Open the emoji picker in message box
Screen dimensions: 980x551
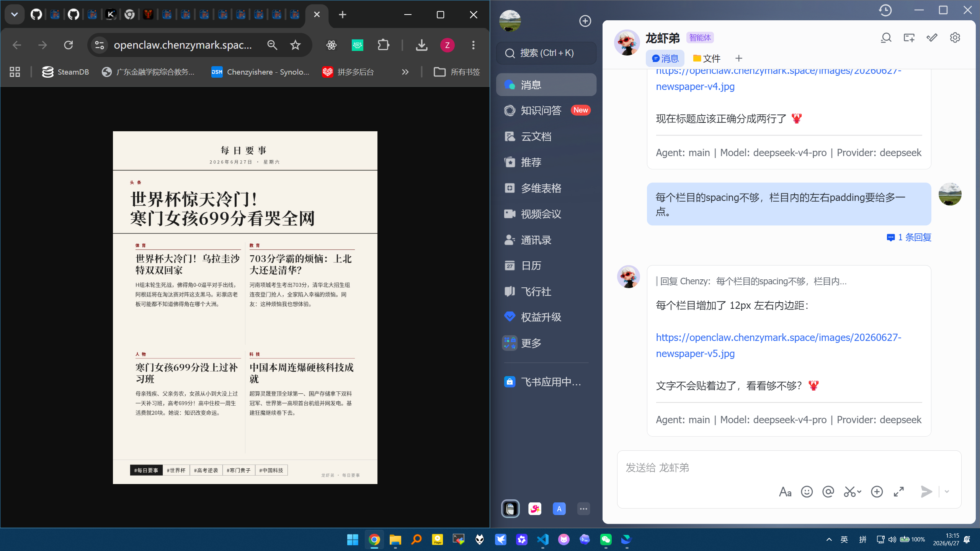tap(807, 492)
